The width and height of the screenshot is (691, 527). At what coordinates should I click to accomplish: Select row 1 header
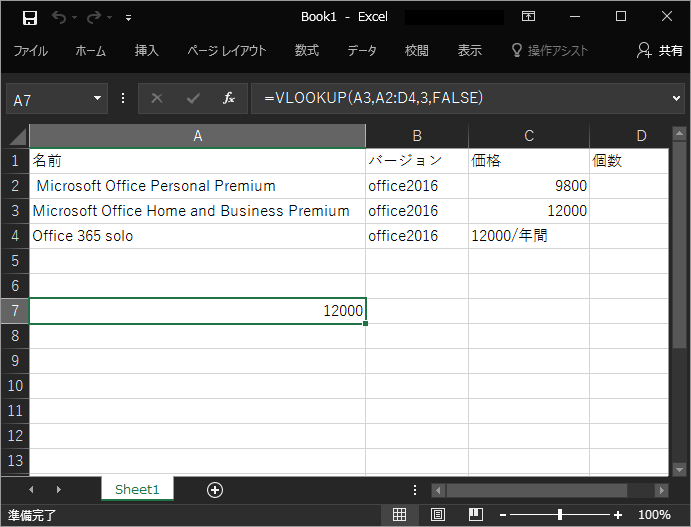(x=15, y=161)
